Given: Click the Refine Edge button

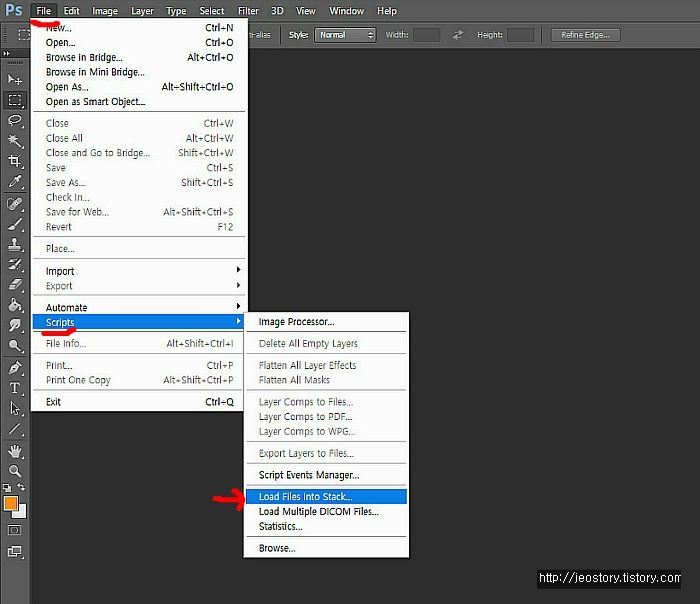Looking at the screenshot, I should tap(585, 35).
